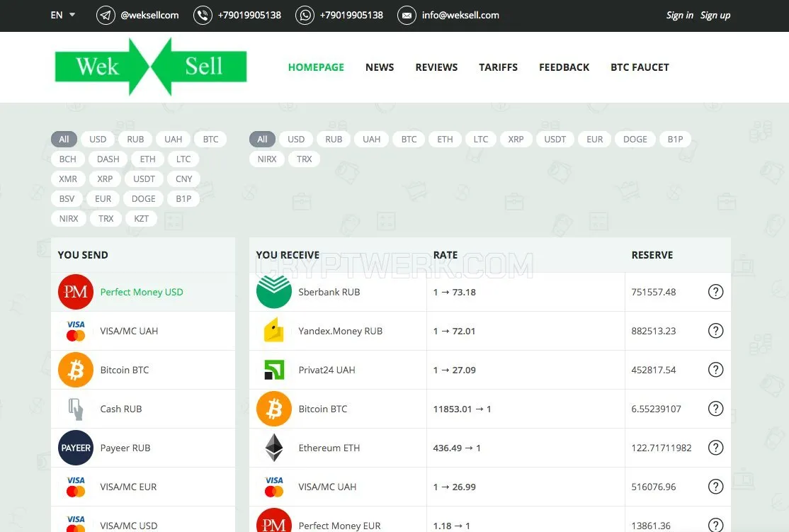Click the Telegram icon in top bar
789x532 pixels.
(106, 15)
